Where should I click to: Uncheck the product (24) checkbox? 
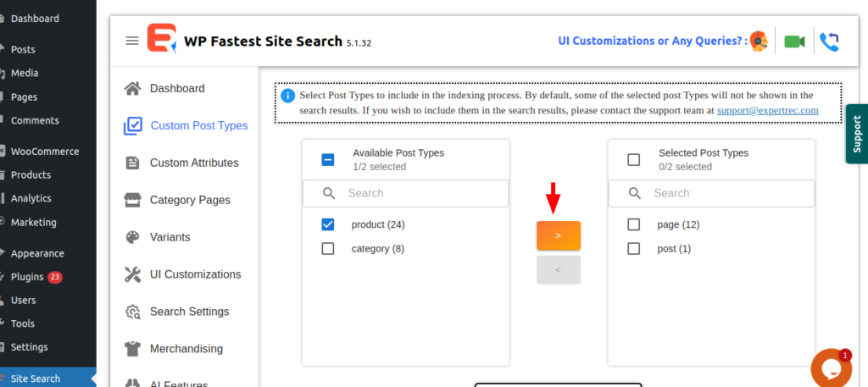point(328,225)
